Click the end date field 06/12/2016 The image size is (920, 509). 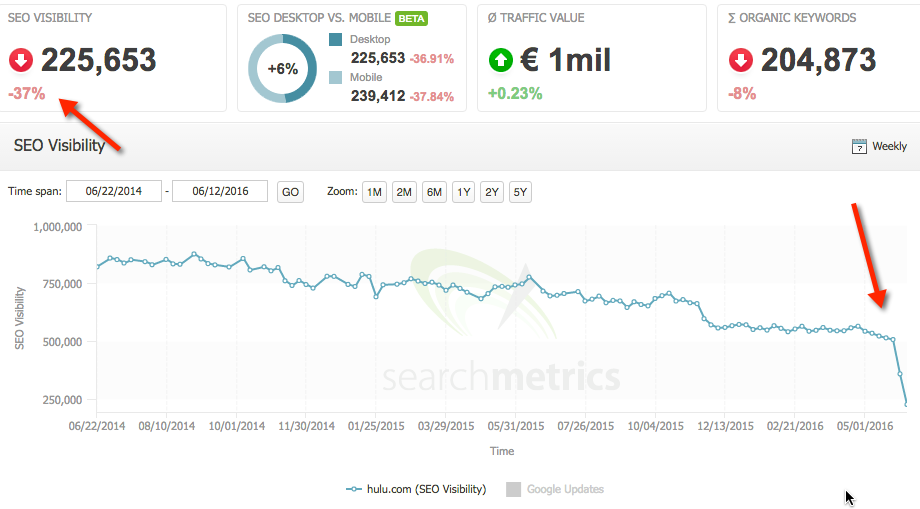(x=219, y=191)
